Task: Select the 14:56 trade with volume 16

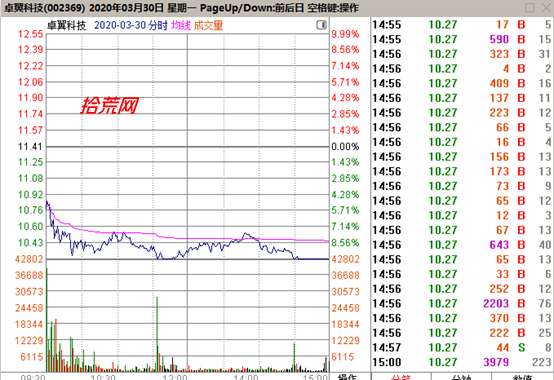Action: pos(462,142)
